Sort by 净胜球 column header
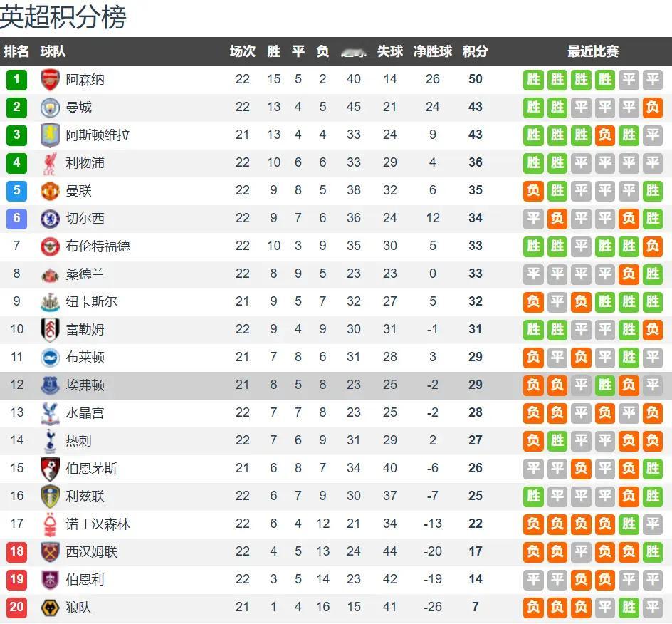Viewport: 672px width, 624px height. tap(432, 51)
